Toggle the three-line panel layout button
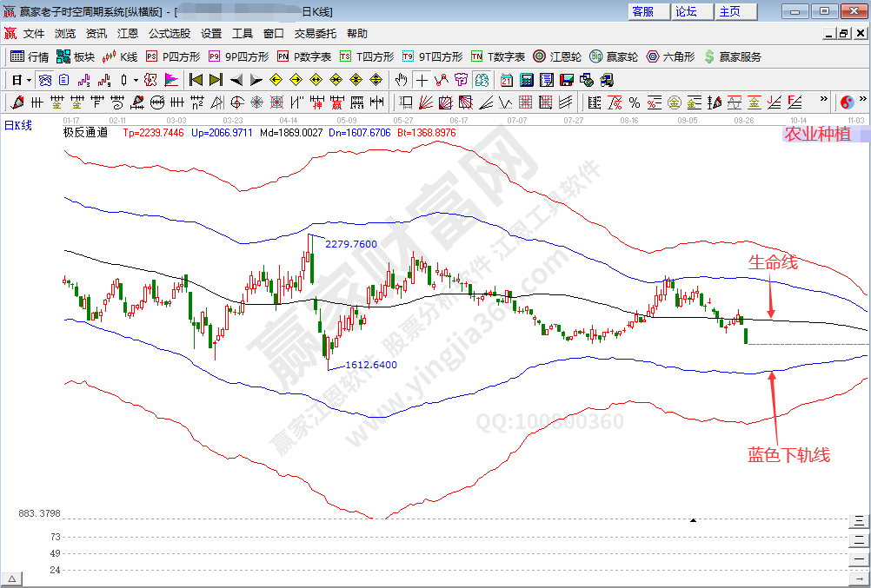Image resolution: width=871 pixels, height=588 pixels. [858, 521]
